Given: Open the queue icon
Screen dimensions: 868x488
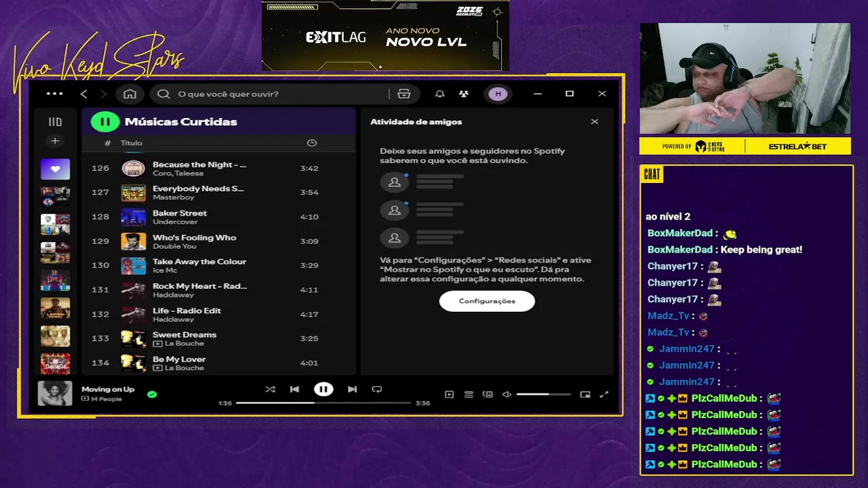Looking at the screenshot, I should (469, 394).
